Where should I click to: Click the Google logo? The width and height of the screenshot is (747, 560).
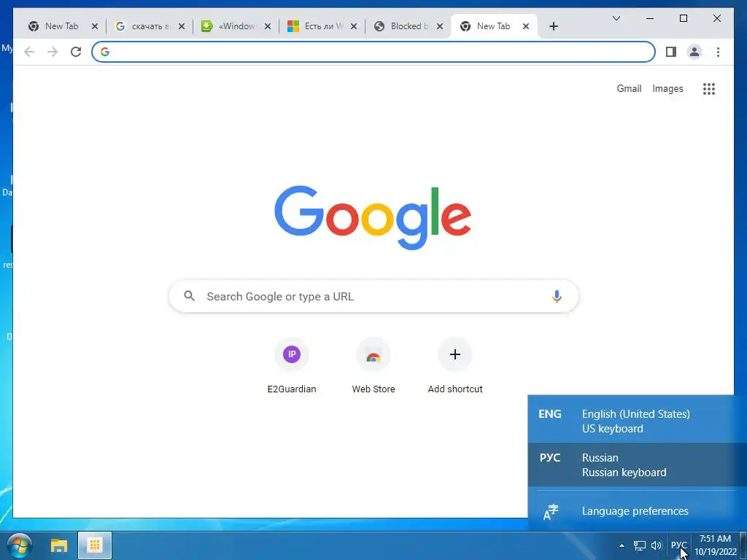pos(373,217)
